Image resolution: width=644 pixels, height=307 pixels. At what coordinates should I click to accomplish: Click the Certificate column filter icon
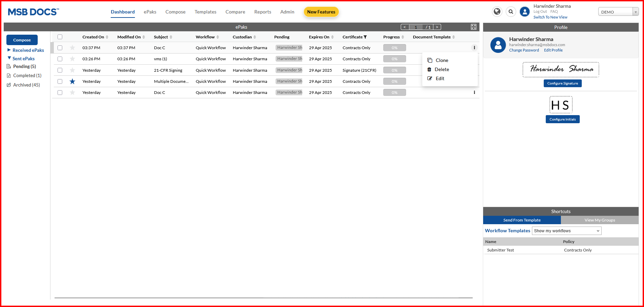[x=365, y=37]
